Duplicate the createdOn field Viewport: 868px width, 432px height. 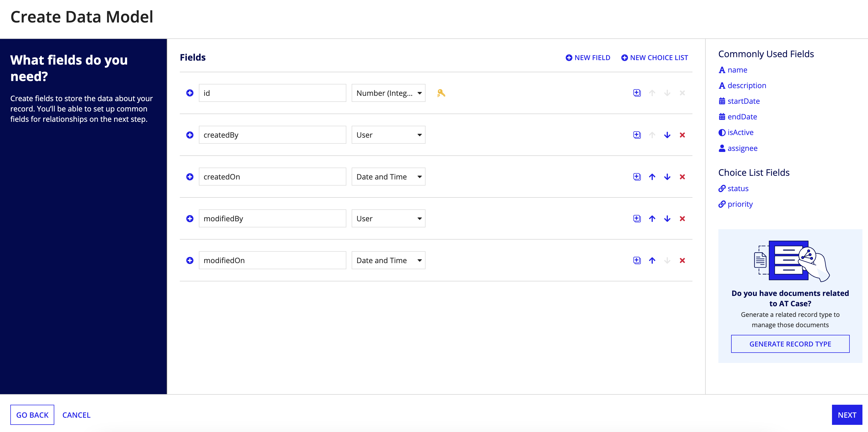pyautogui.click(x=637, y=177)
